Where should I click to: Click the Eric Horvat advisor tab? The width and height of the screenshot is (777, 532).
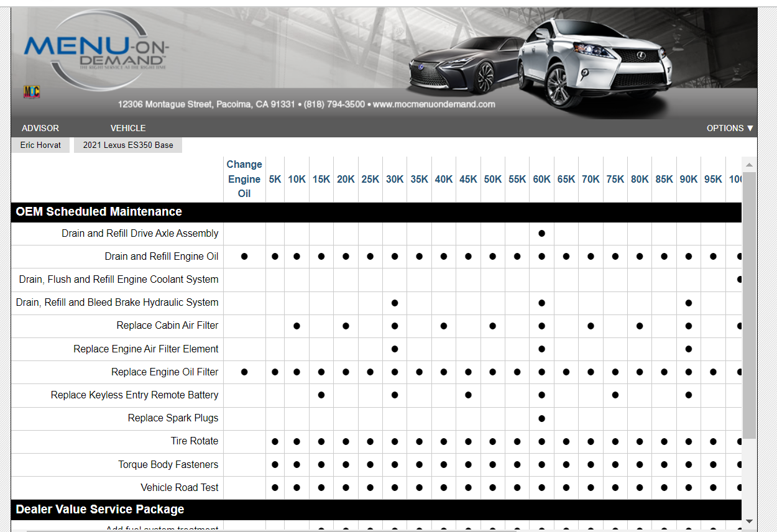(x=40, y=145)
